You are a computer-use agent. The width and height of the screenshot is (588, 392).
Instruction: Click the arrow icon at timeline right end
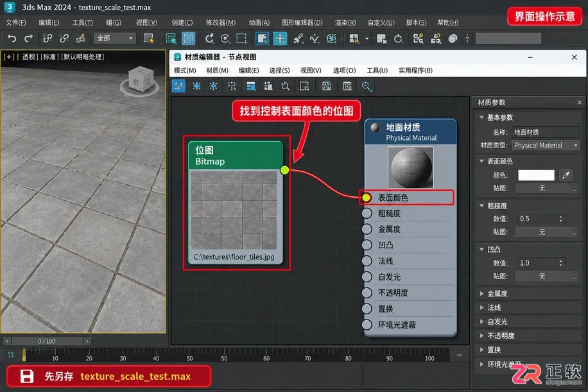tap(459, 355)
